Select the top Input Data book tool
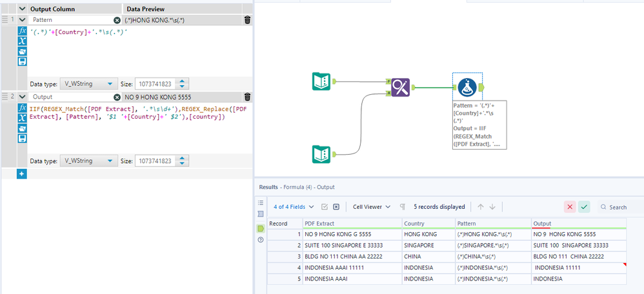644x294 pixels. click(321, 82)
